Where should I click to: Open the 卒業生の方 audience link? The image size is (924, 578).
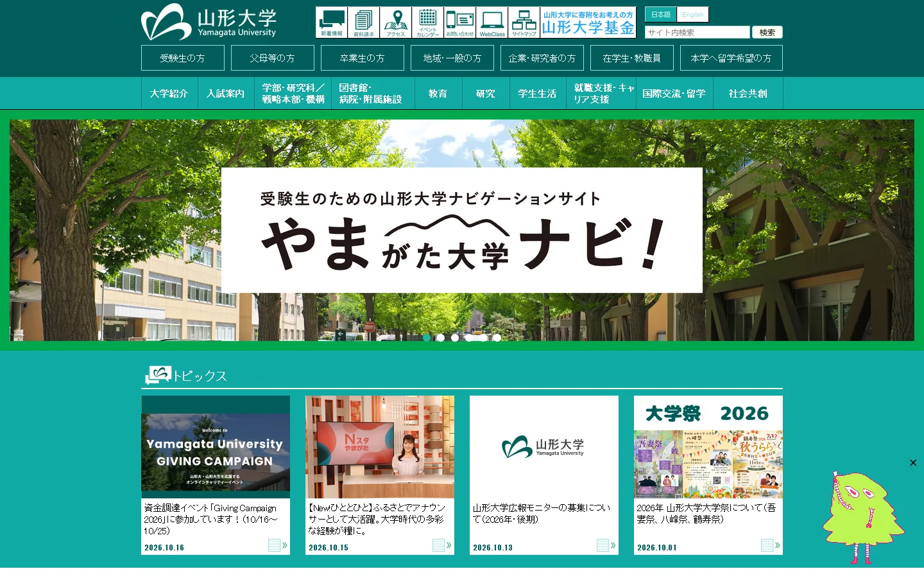363,58
